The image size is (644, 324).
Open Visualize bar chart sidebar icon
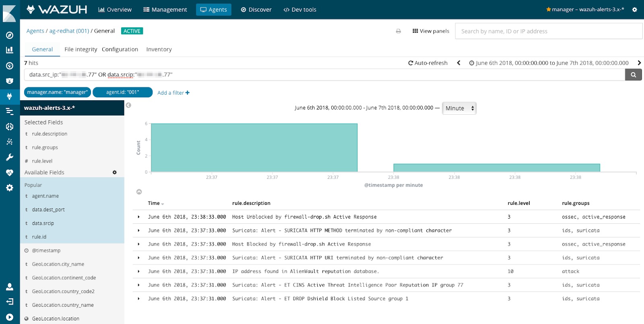pyautogui.click(x=10, y=50)
